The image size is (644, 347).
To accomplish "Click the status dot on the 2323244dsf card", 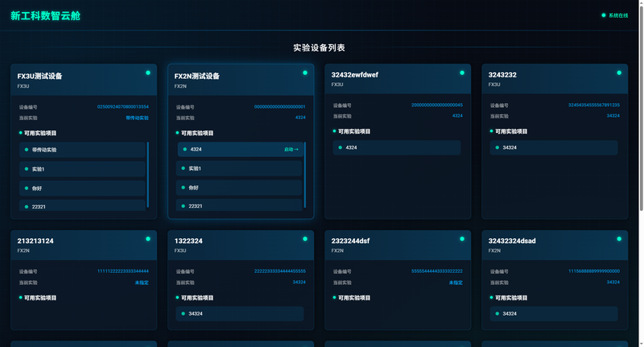I will (x=462, y=238).
